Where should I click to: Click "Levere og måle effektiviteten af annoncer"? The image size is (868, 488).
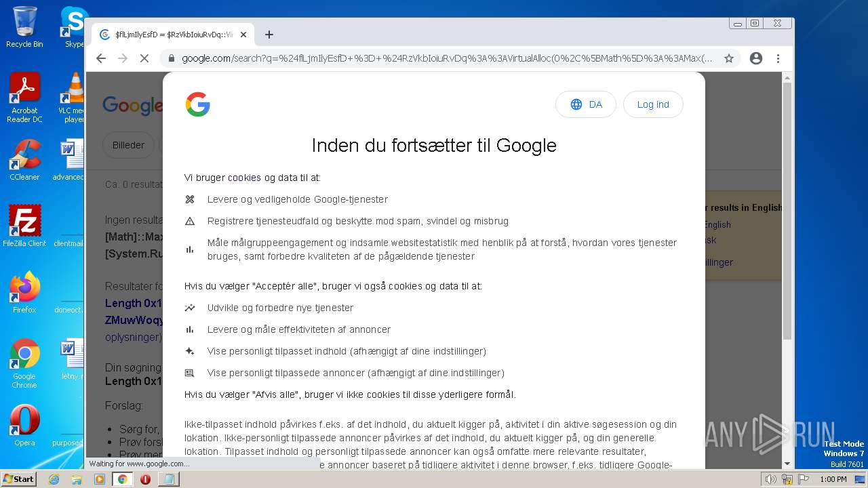pos(299,329)
